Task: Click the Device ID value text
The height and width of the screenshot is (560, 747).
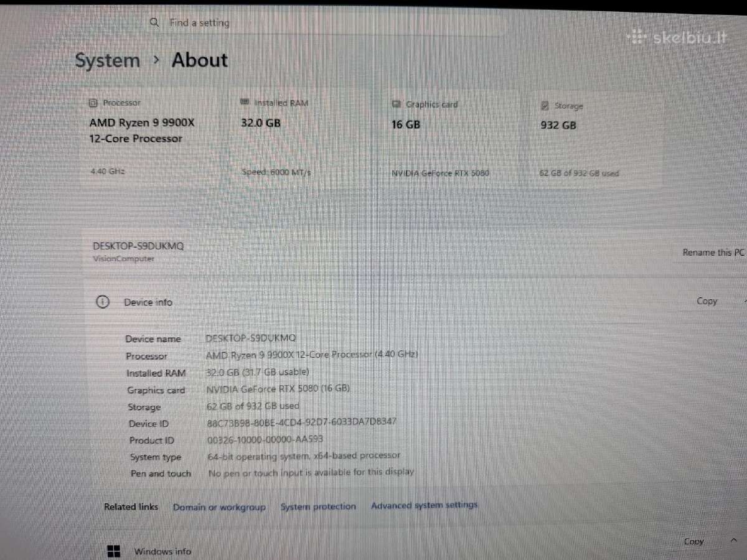Action: 302,422
